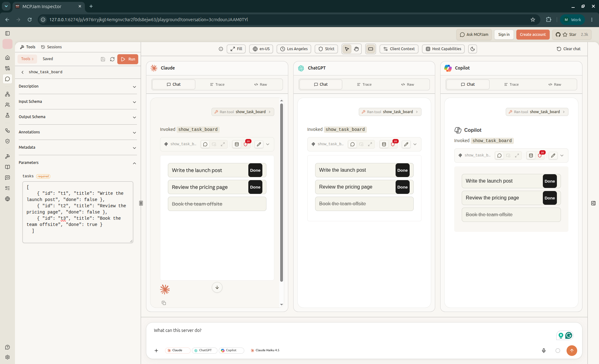599x364 pixels.
Task: Toggle the device frame rectangle icon
Action: tap(371, 49)
